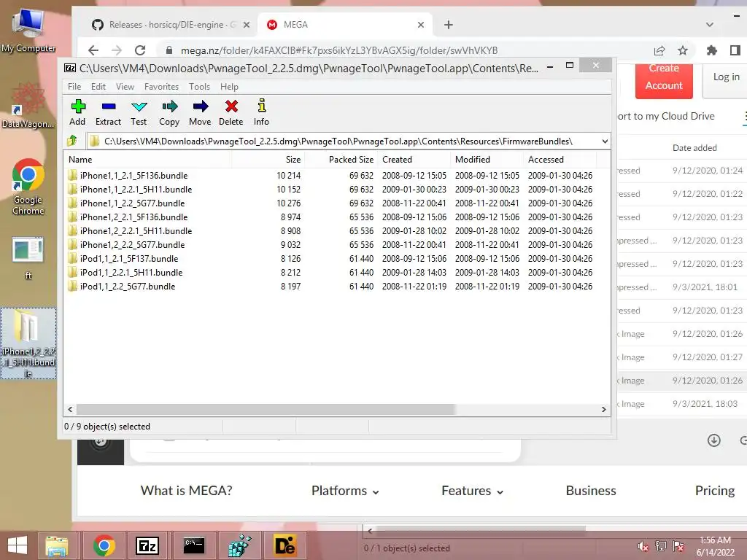This screenshot has width=747, height=560.
Task: Click right arrow of 7-Zip scrollbar
Action: click(603, 410)
